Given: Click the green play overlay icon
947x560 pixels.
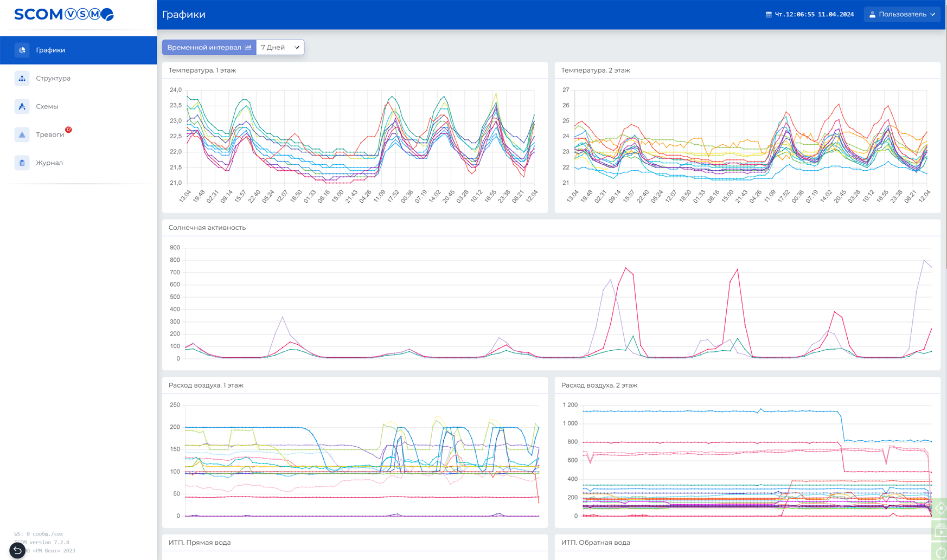Looking at the screenshot, I should point(940,531).
